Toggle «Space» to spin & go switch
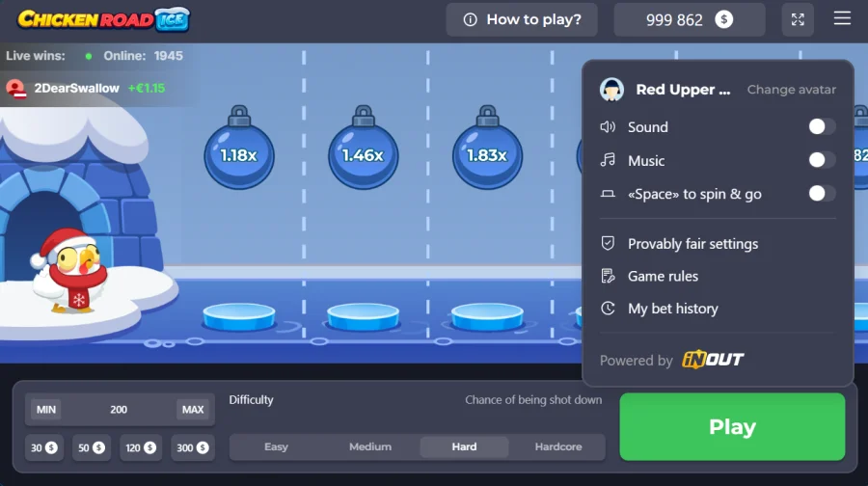 [822, 193]
